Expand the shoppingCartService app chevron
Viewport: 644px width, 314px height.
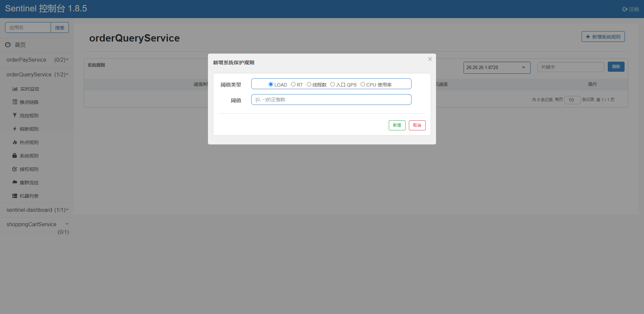tap(67, 224)
